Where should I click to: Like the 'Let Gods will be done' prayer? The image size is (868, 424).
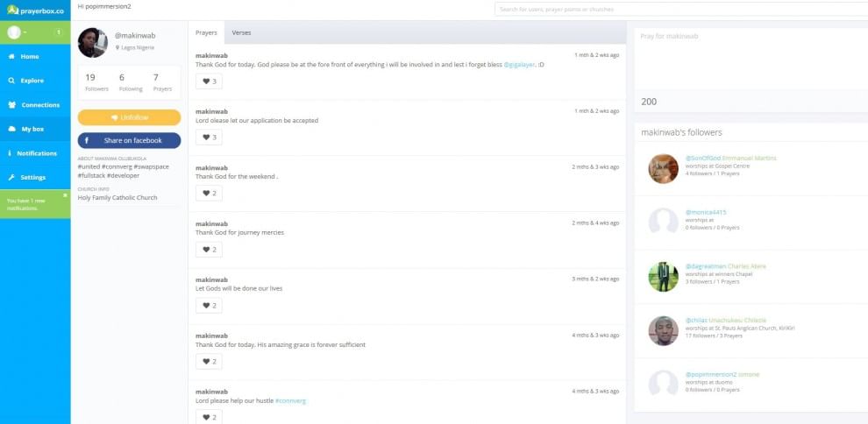pyautogui.click(x=209, y=305)
